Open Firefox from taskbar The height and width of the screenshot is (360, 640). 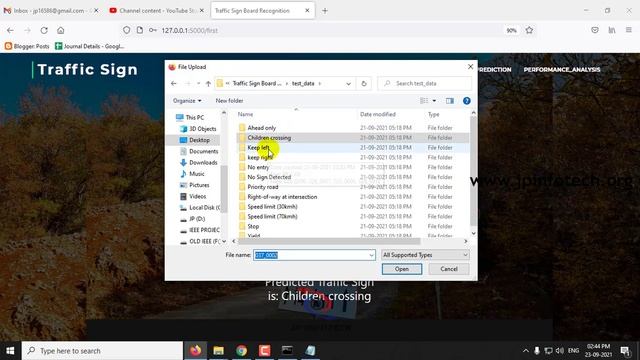196,351
